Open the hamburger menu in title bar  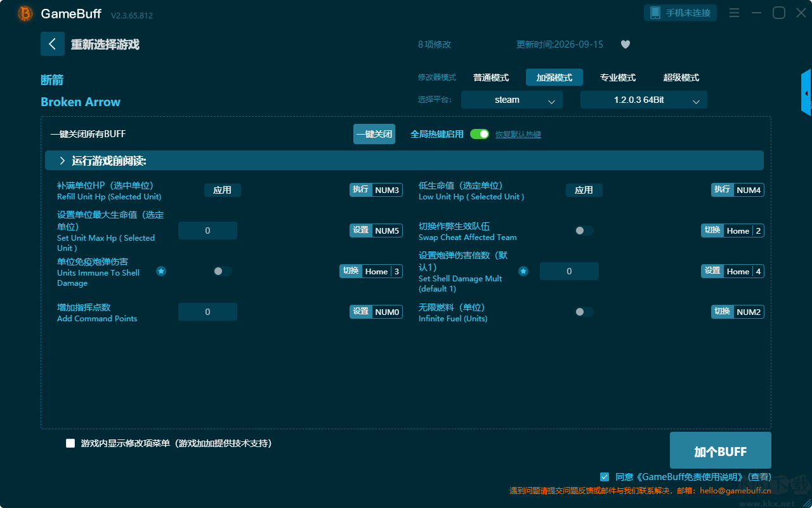[734, 13]
